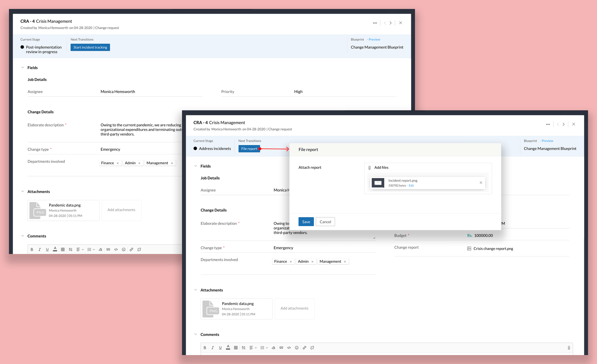
Task: Open Pandemic data.png attachment in front window
Action: (x=236, y=309)
